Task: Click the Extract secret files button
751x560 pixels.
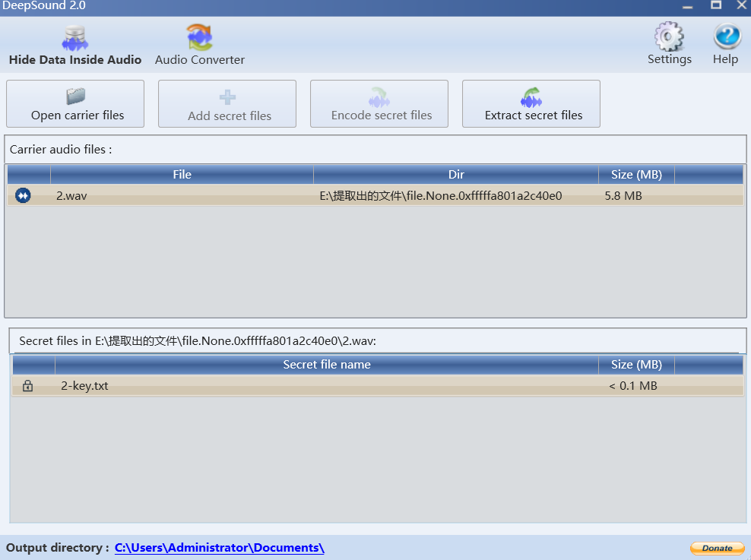Action: 531,104
